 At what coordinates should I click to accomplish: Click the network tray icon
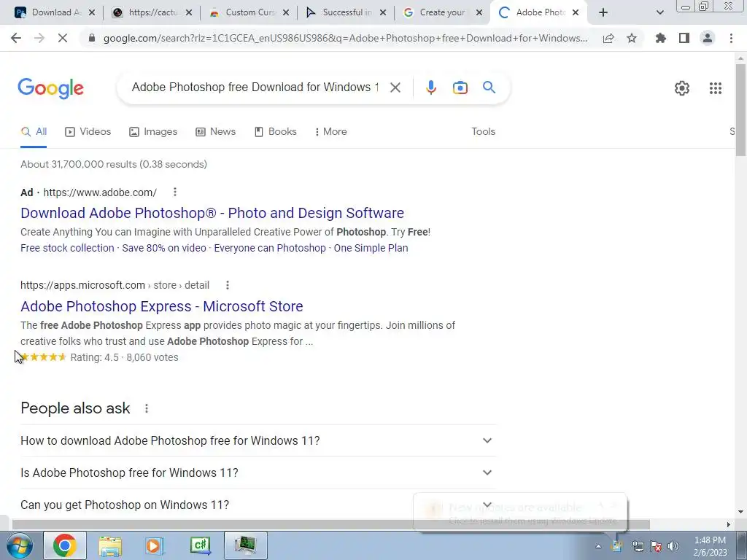(638, 546)
